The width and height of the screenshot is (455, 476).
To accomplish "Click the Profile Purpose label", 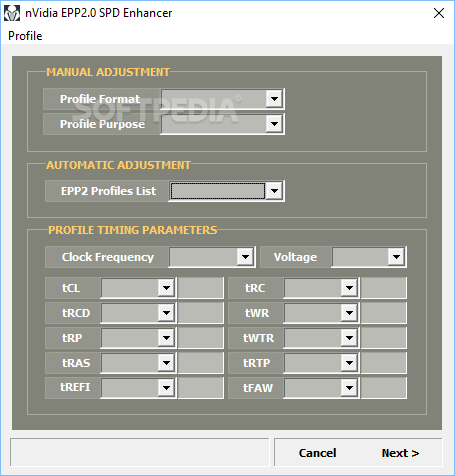I will tap(102, 124).
